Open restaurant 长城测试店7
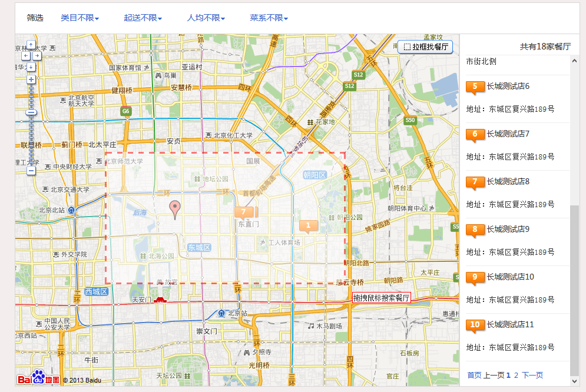Image resolution: width=586 pixels, height=392 pixels. pyautogui.click(x=508, y=134)
